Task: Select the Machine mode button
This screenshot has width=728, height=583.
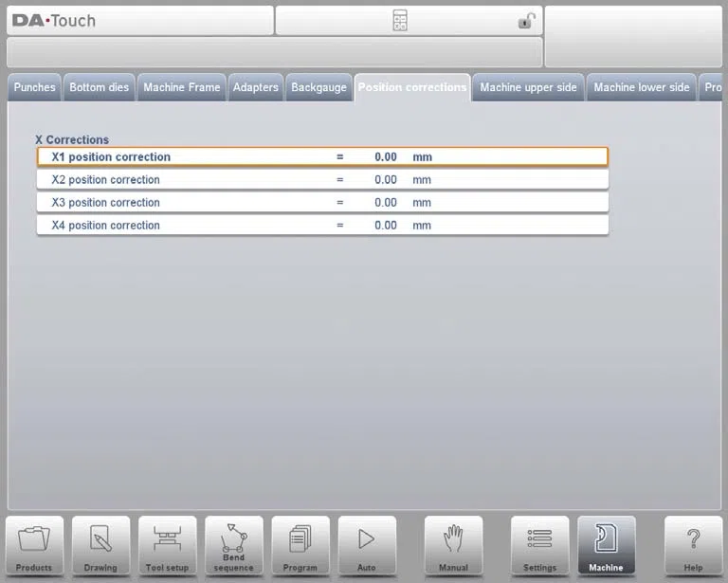Action: pos(607,546)
